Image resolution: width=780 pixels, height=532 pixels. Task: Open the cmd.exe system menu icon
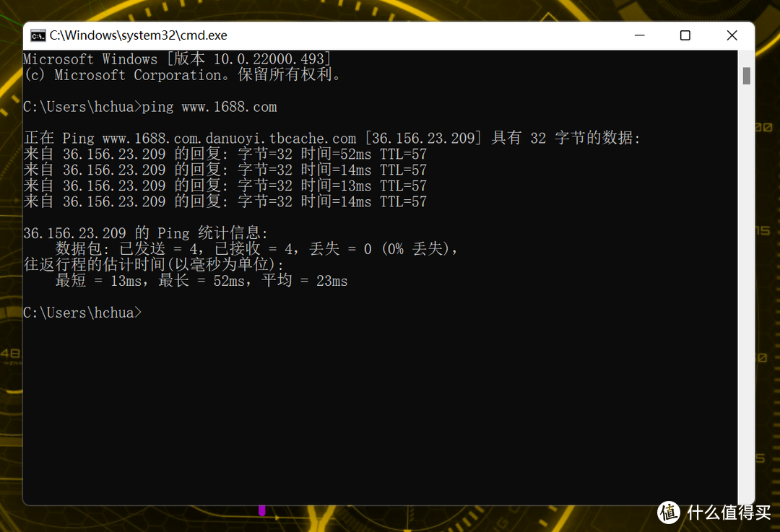point(38,35)
